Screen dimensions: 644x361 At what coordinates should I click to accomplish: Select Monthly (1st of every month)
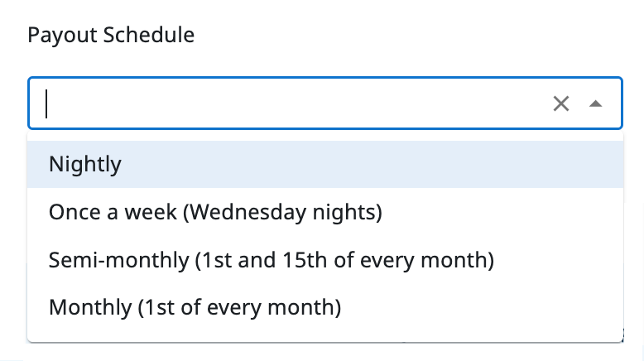point(195,307)
